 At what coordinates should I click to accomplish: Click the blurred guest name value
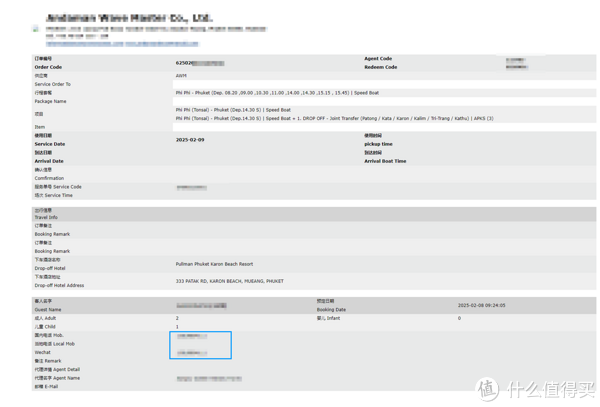pyautogui.click(x=201, y=305)
